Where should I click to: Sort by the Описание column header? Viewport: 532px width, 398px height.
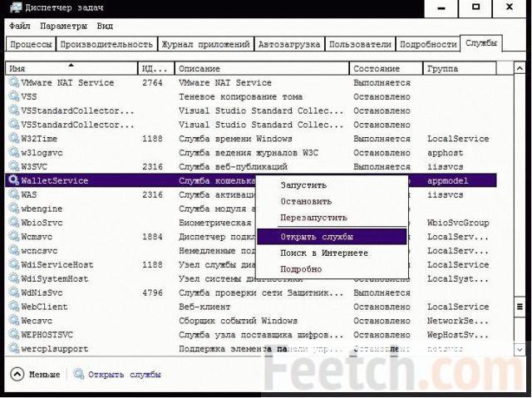pos(262,68)
